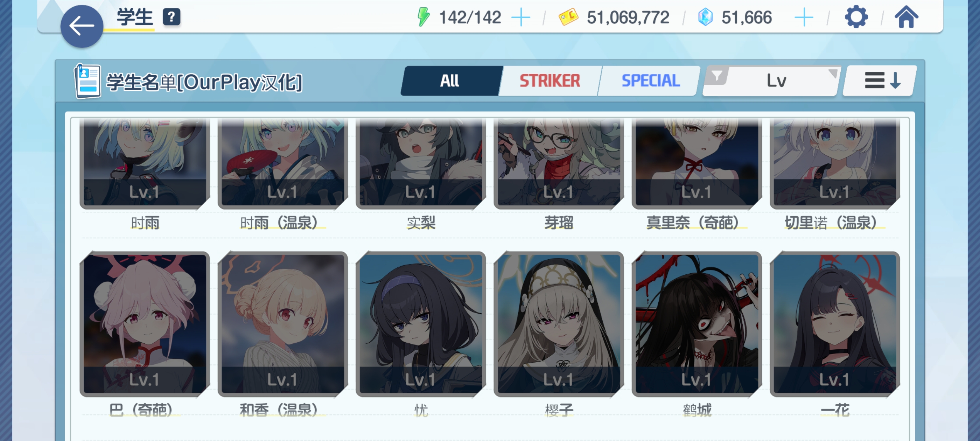
Task: Expand the Lv sort dropdown
Action: (x=771, y=80)
